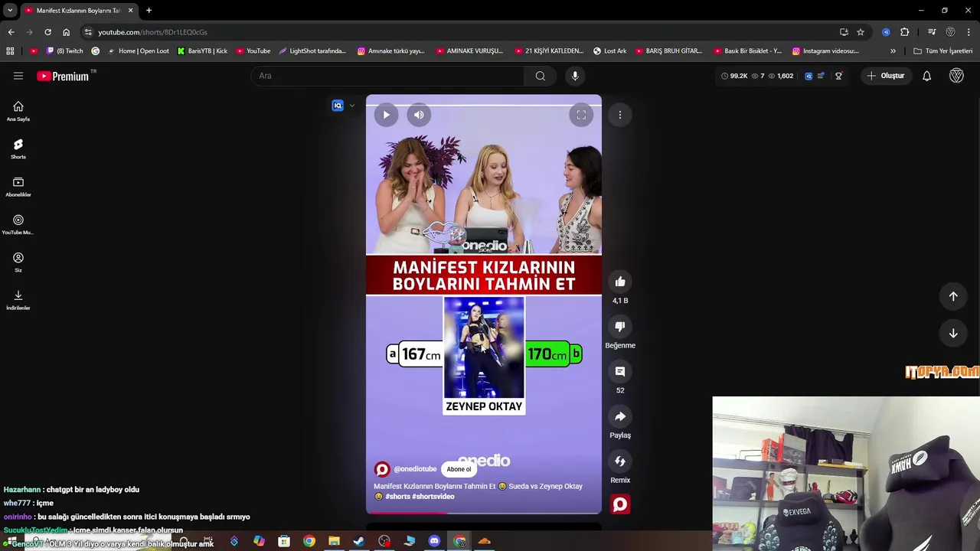
Task: Go back in browser history
Action: 11,32
